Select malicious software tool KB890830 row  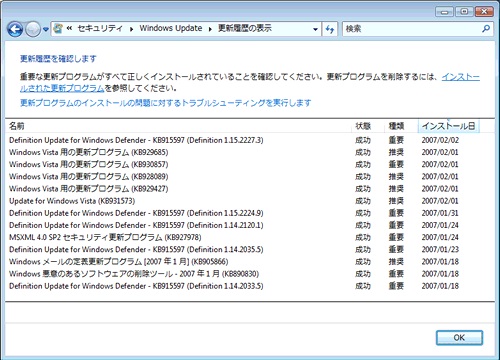click(250, 274)
